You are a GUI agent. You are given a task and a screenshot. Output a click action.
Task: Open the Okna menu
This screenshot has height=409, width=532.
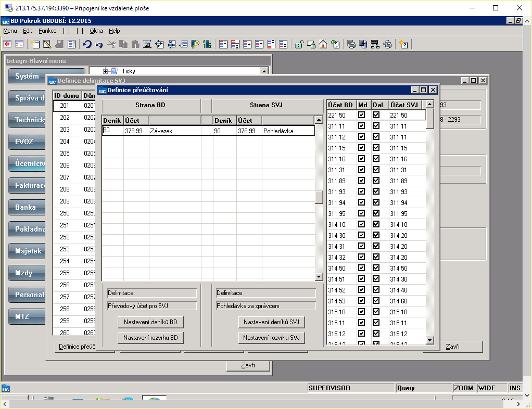pos(96,31)
